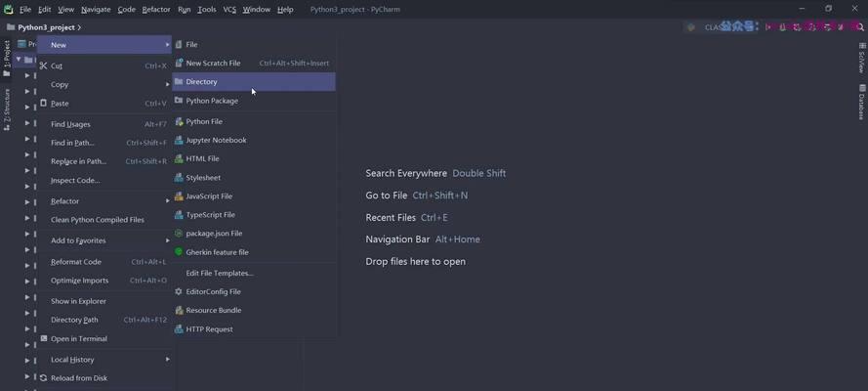Collapse the project root tree arrow

(19, 60)
